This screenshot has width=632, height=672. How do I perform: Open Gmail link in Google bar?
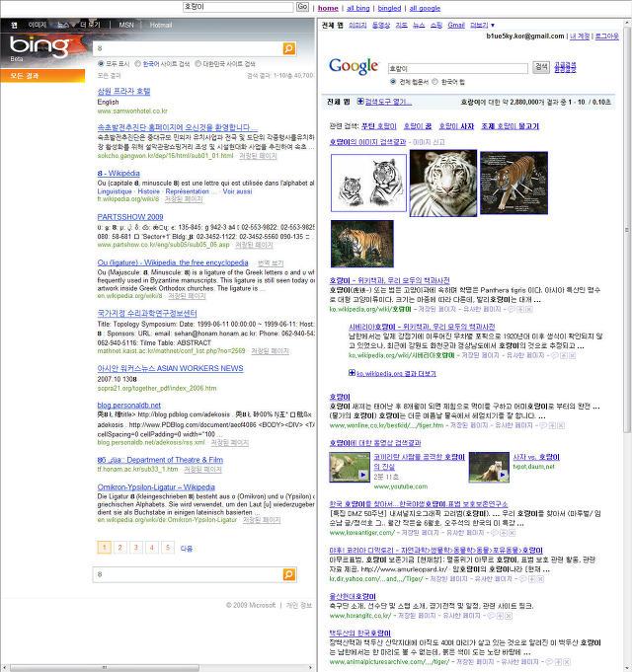(x=456, y=26)
